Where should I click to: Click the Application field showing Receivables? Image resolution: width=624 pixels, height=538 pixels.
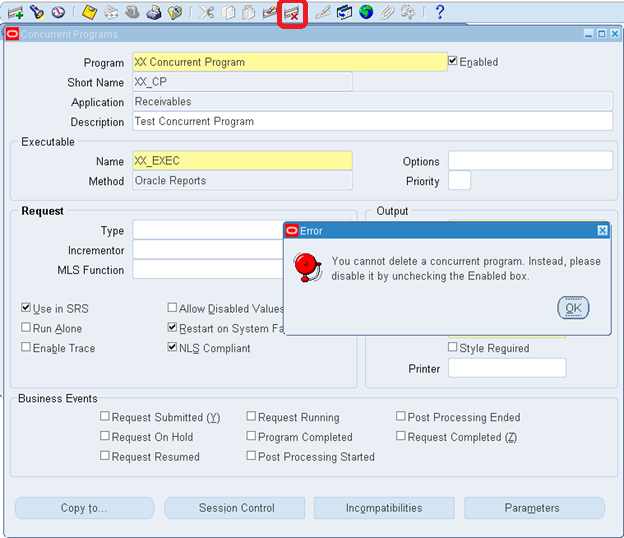click(372, 101)
